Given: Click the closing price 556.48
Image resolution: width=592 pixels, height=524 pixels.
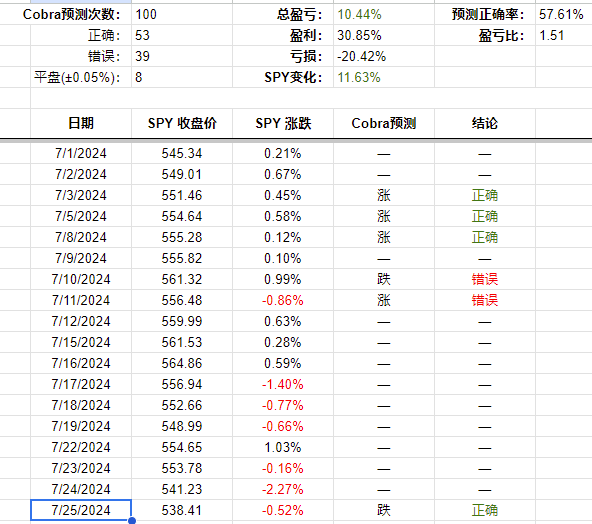Looking at the screenshot, I should tap(182, 301).
